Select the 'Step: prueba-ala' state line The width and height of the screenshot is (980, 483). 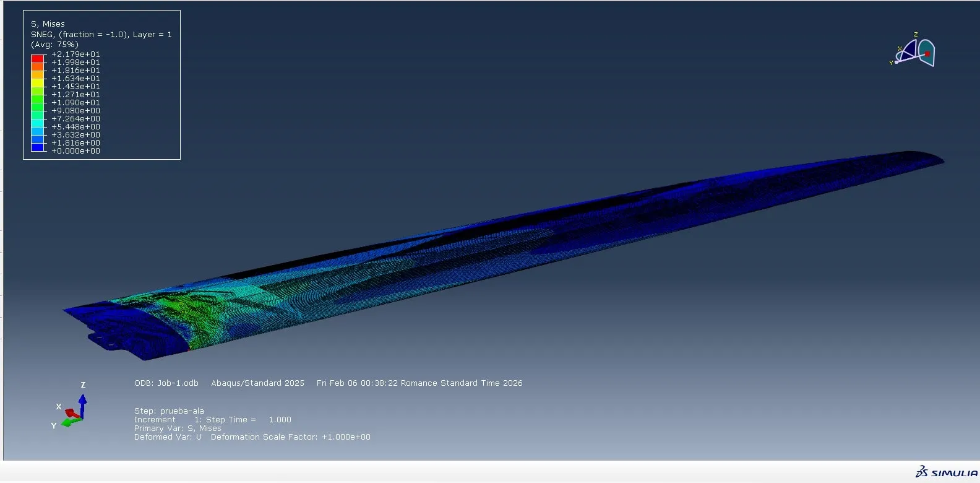[169, 411]
